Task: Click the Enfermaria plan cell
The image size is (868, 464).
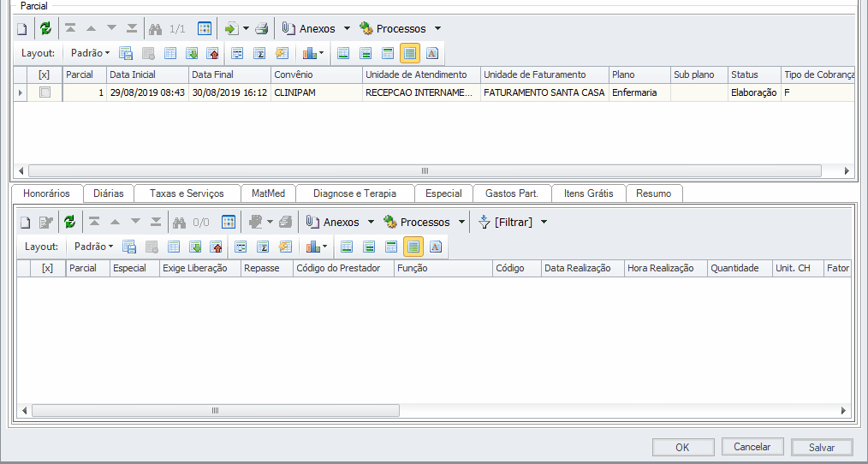Action: point(639,92)
